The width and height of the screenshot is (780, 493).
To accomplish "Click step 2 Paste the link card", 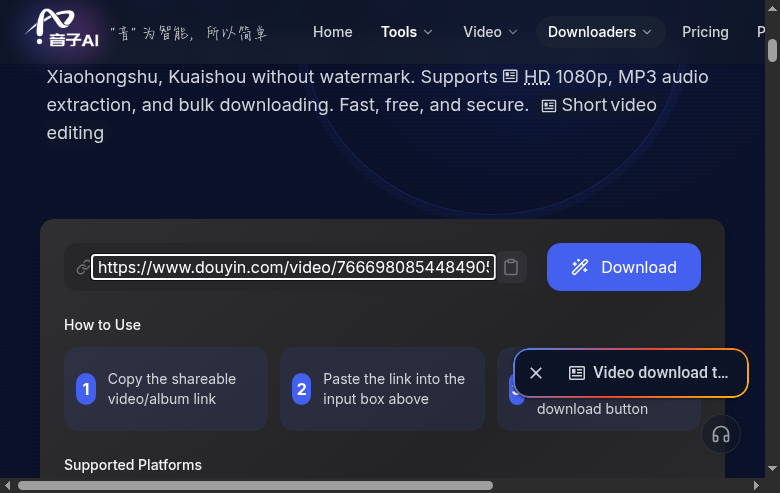I will pyautogui.click(x=382, y=389).
